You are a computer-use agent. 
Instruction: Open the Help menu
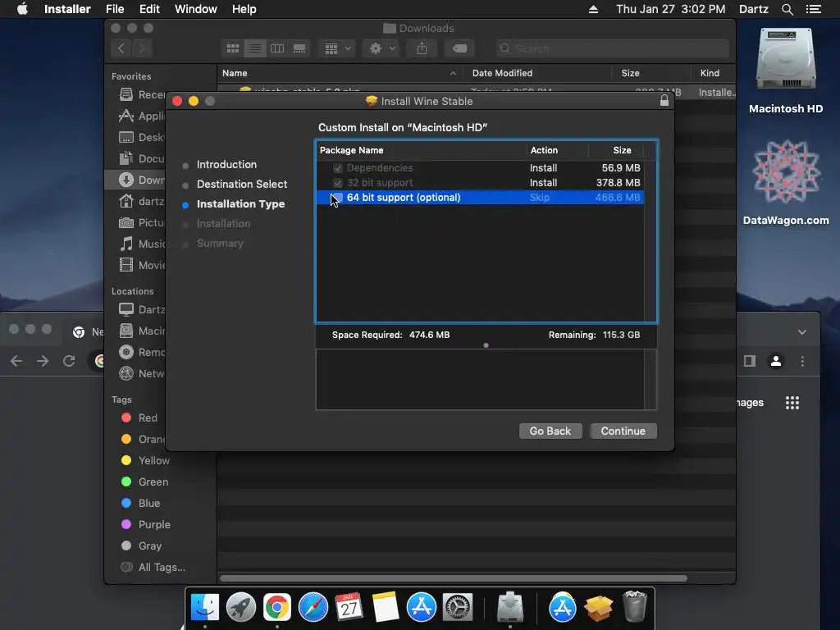(x=244, y=9)
